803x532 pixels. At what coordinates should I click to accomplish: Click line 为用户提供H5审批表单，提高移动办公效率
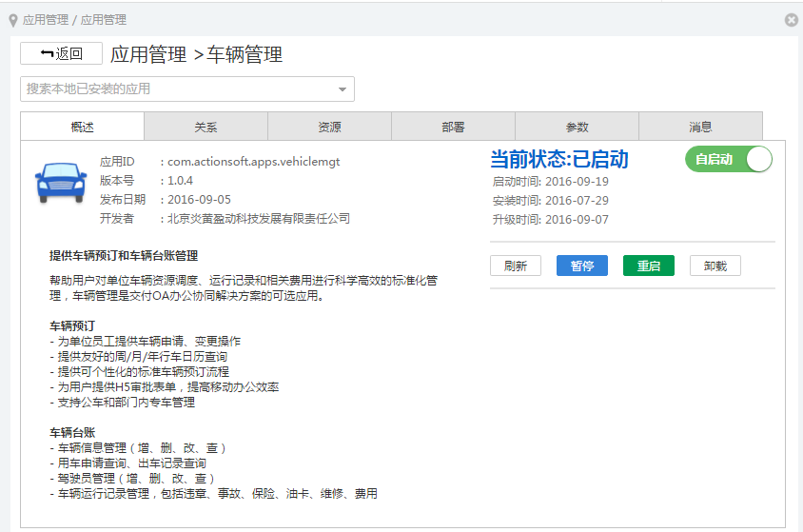(x=168, y=387)
